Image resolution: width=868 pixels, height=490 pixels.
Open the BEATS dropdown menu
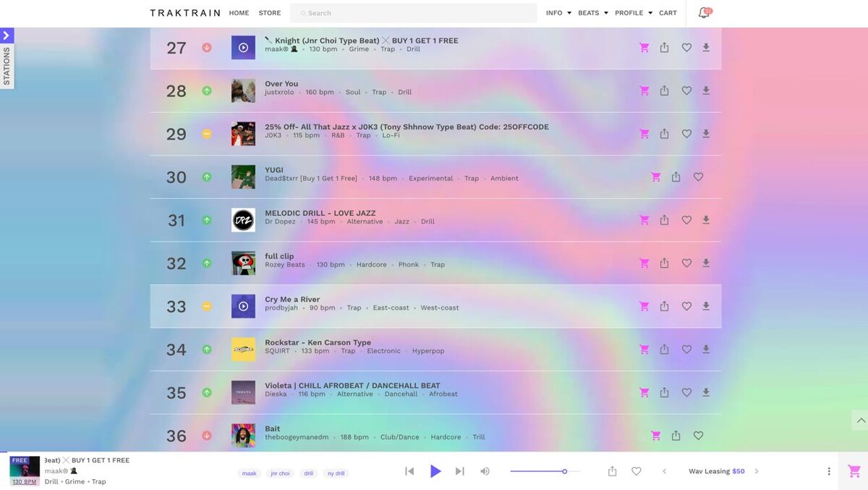click(593, 13)
